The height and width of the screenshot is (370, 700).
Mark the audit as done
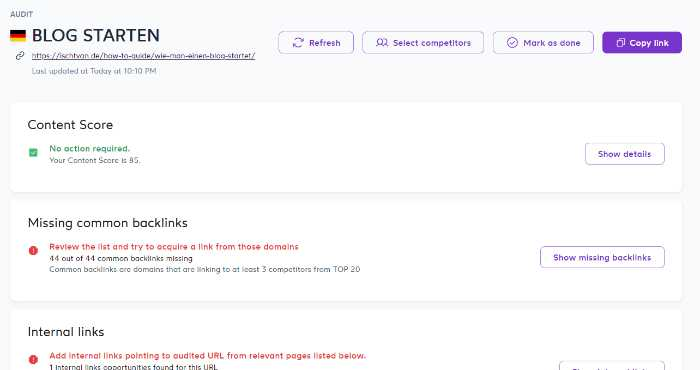point(543,43)
